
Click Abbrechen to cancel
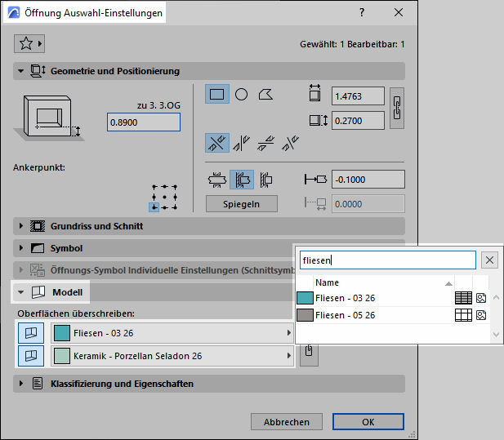tap(287, 422)
